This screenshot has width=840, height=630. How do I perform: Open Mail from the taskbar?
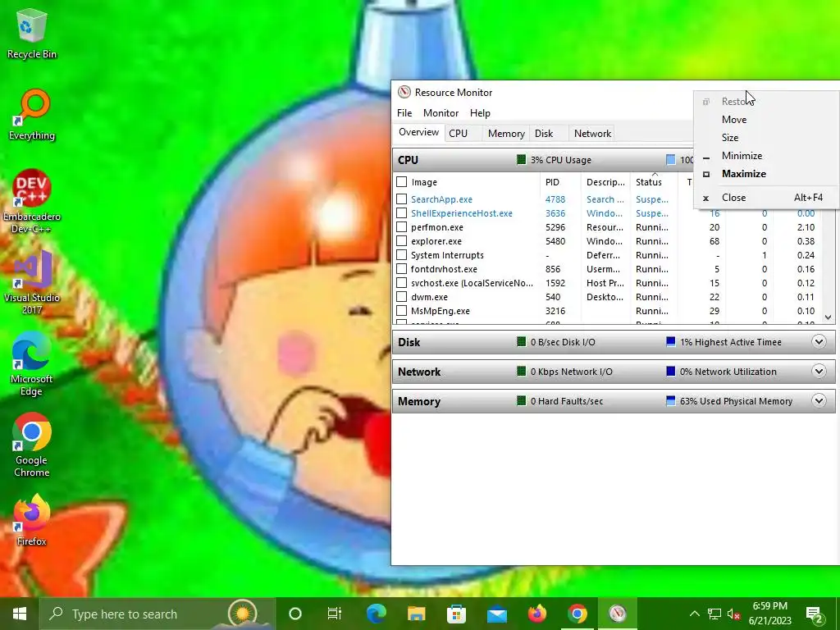coord(496,614)
